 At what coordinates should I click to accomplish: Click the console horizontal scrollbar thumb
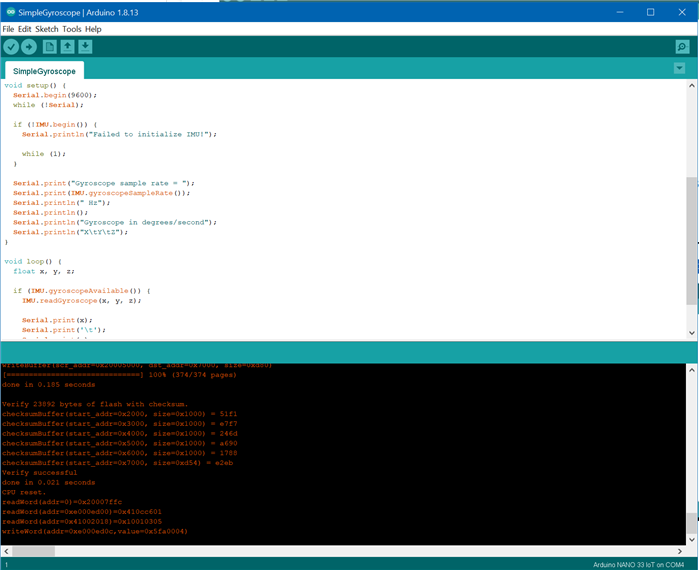(33, 551)
